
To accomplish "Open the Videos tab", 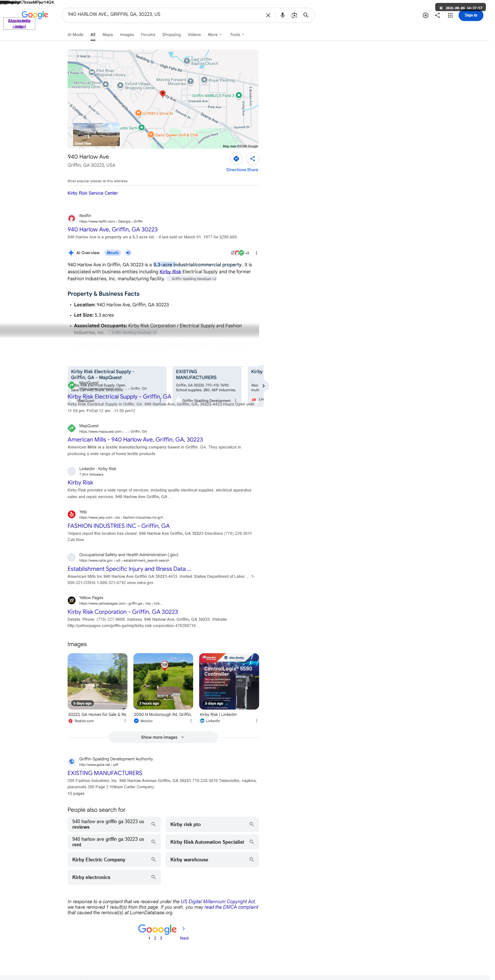I will (194, 35).
